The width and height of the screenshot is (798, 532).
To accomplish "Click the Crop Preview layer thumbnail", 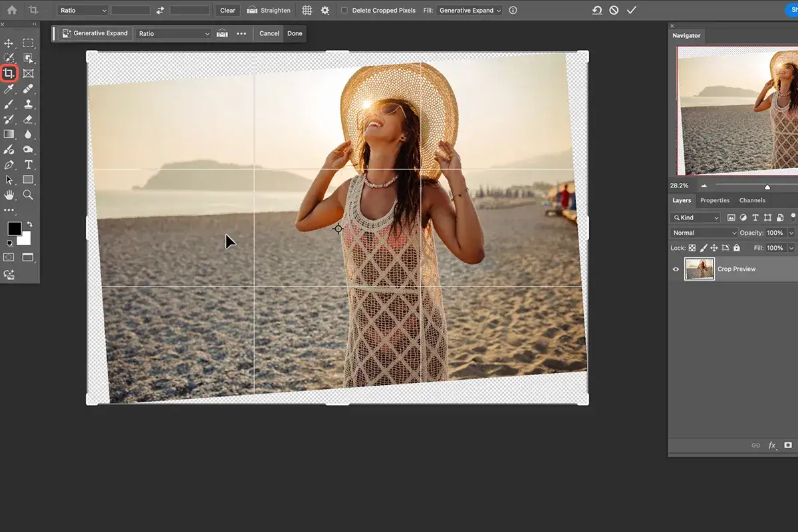I will point(700,269).
